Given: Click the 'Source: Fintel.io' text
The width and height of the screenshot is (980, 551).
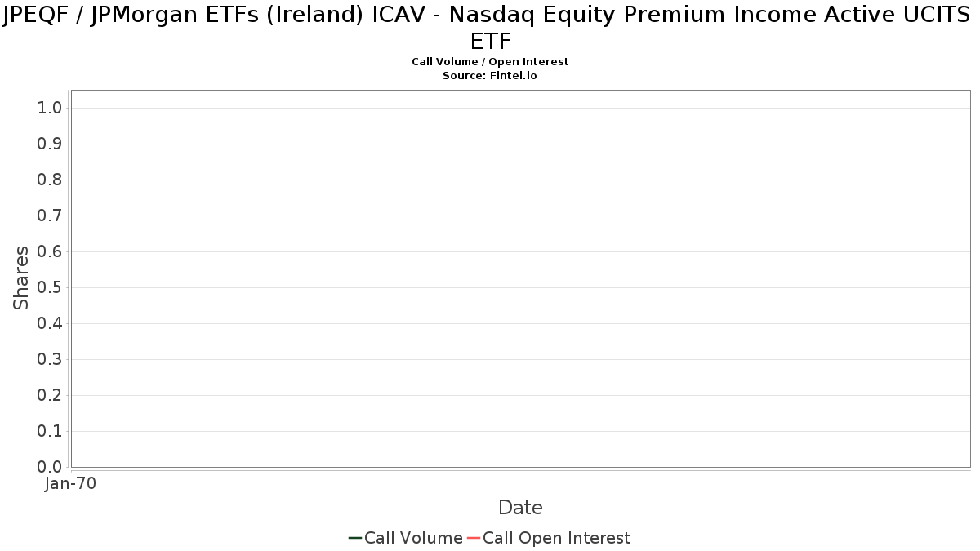Looking at the screenshot, I should point(490,76).
